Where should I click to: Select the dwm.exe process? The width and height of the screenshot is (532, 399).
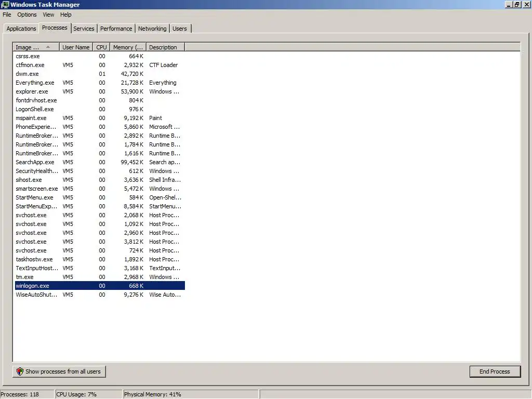100,74
